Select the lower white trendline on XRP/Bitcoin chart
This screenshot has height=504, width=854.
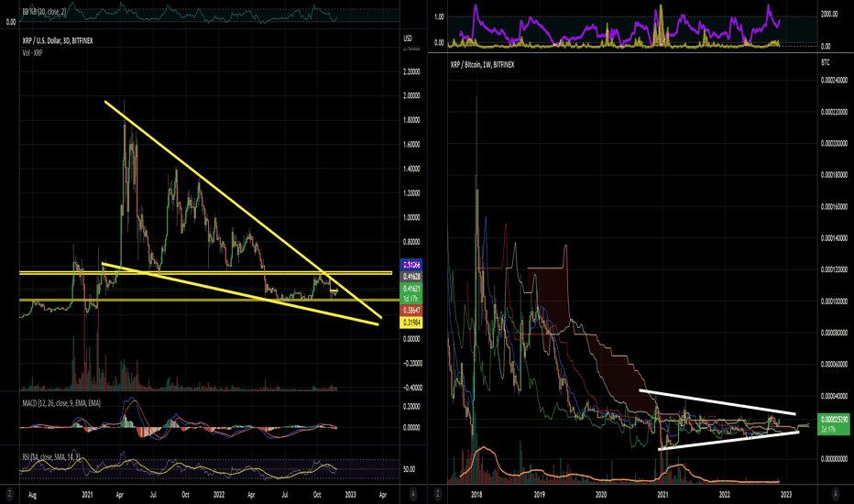coord(728,441)
